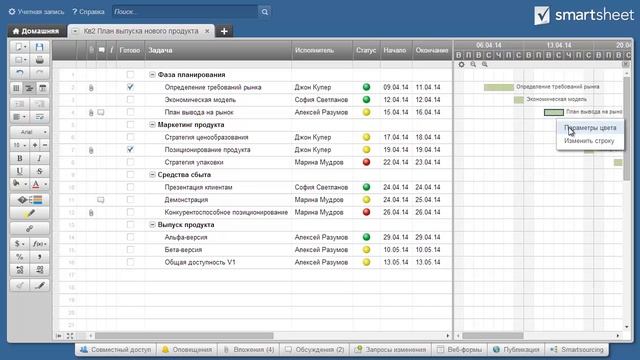Viewport: 640px width, 360px height.
Task: Switch to Gantt view icon
Action: pyautogui.click(x=29, y=88)
